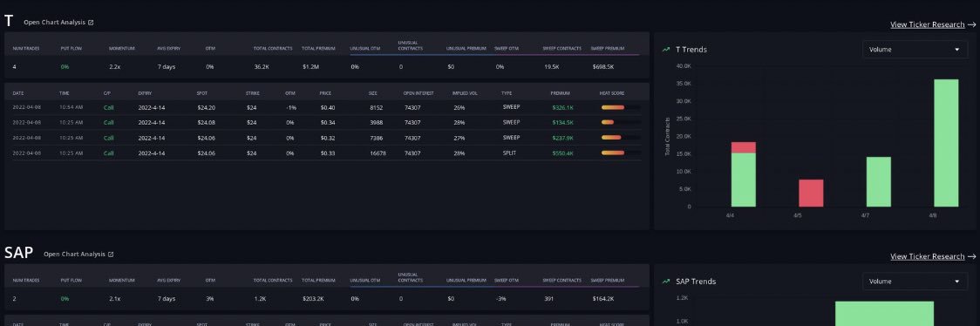Click the heat score bar on the $326.1K row
Image resolution: width=980 pixels, height=326 pixels.
tap(621, 107)
